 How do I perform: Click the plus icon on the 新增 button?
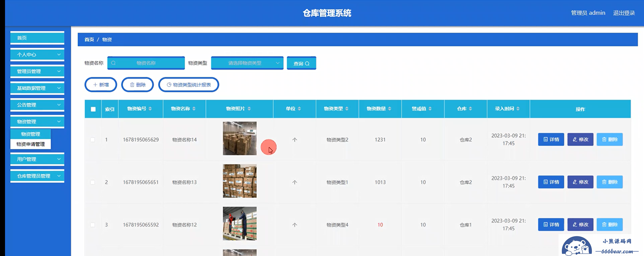(x=95, y=85)
